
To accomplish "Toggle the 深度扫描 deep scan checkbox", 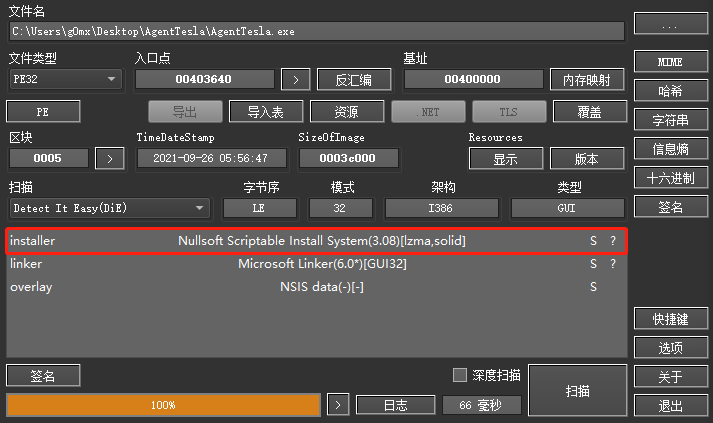I will tap(460, 375).
